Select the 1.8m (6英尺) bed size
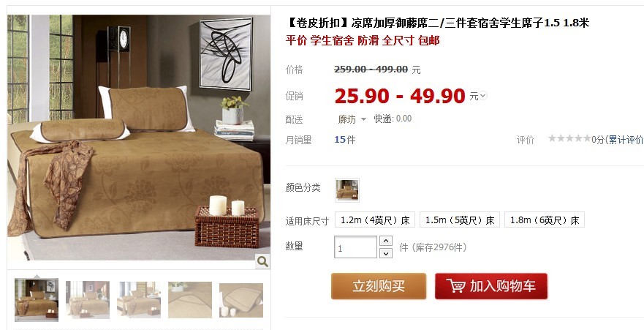This screenshot has height=330, width=644. 544,220
